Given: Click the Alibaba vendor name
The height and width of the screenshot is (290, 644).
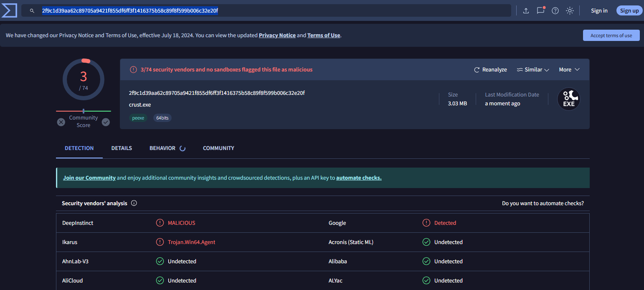Looking at the screenshot, I should (338, 262).
